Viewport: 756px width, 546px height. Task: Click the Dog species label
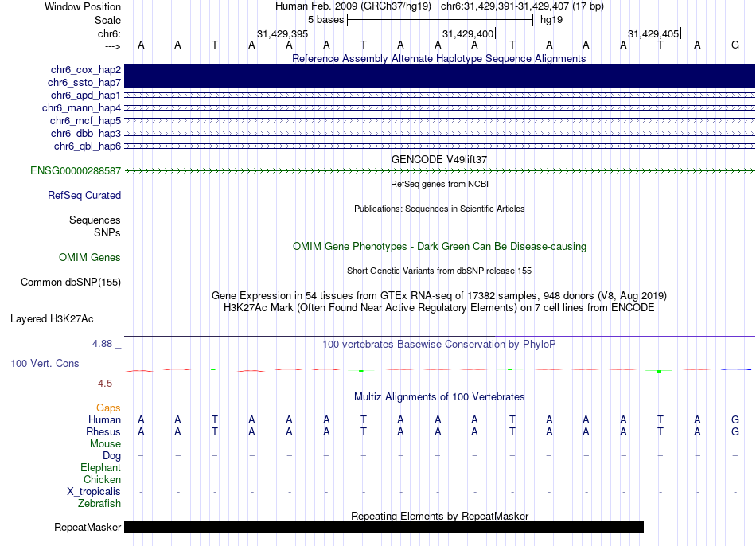(112, 456)
